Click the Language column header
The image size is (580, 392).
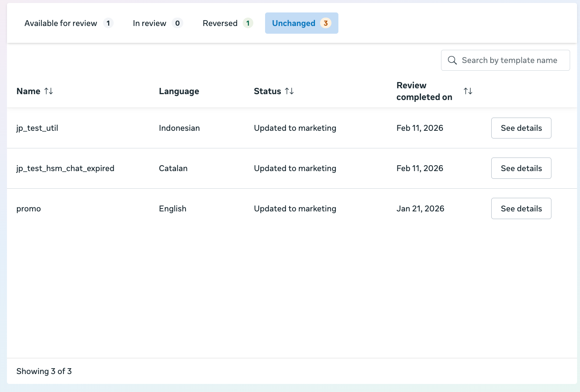point(179,91)
